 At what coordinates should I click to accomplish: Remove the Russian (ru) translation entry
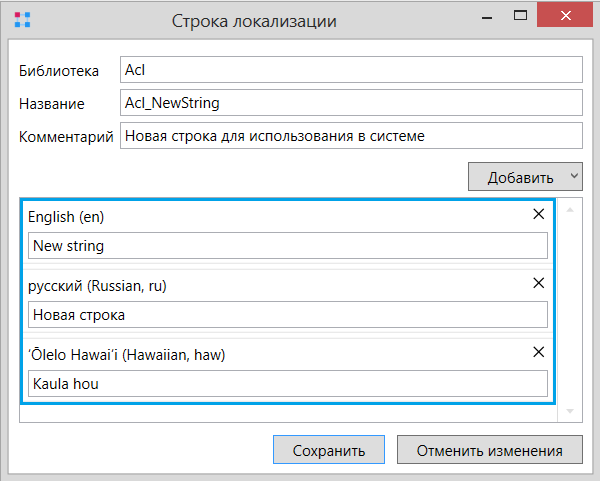point(538,283)
